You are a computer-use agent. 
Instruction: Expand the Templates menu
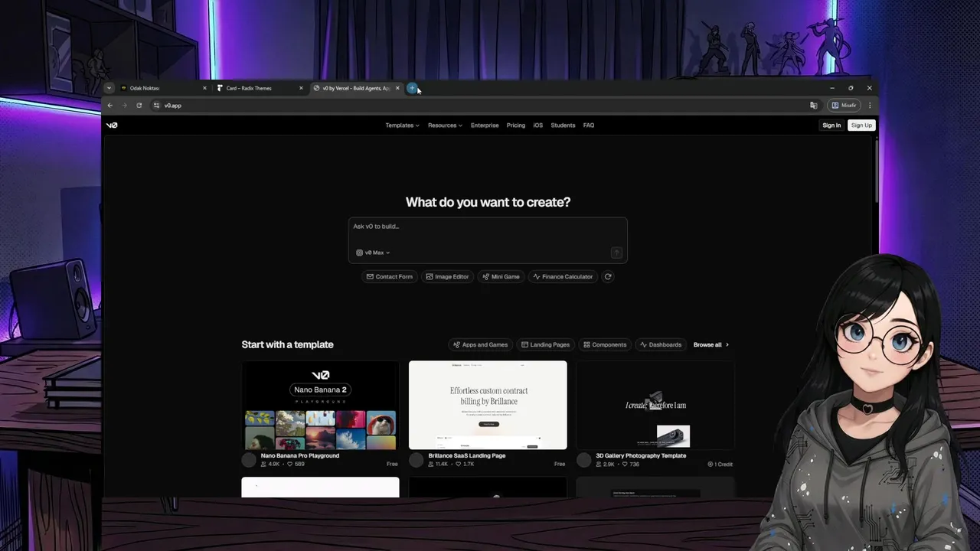tap(402, 125)
